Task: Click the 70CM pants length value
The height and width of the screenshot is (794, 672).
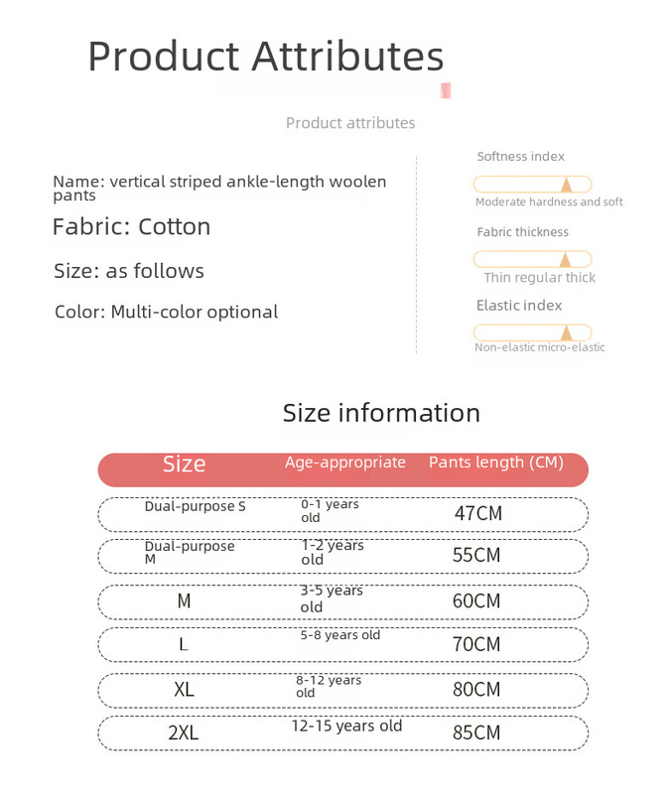Action: click(x=476, y=645)
